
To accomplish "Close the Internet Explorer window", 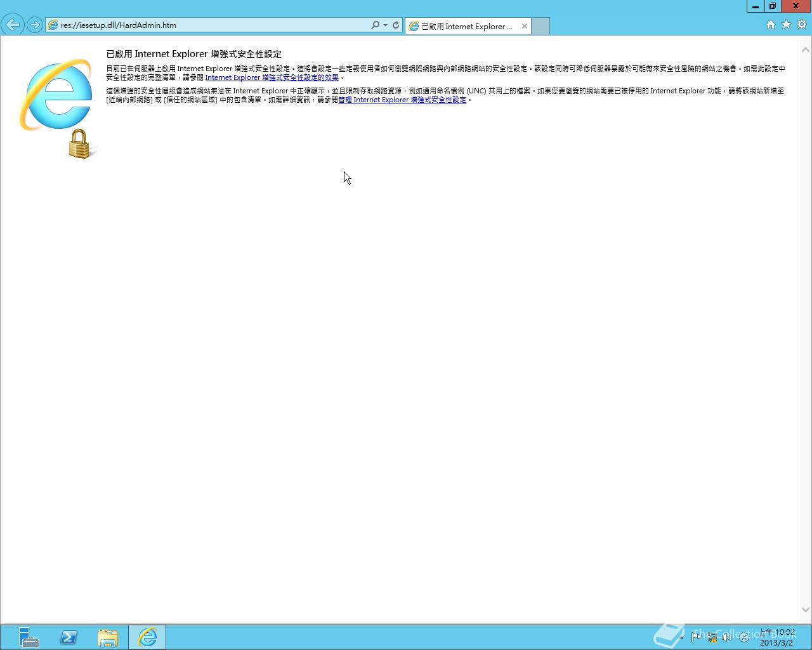I will tap(796, 6).
